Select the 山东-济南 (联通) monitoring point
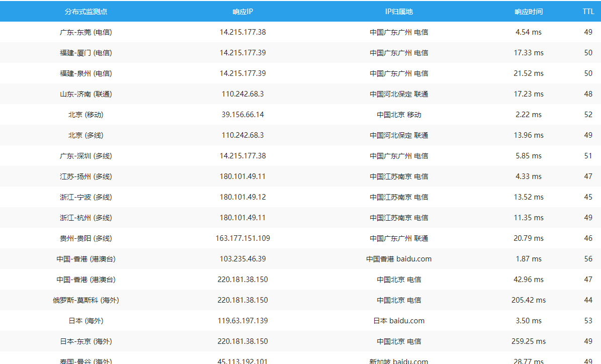601x364 pixels. point(85,94)
